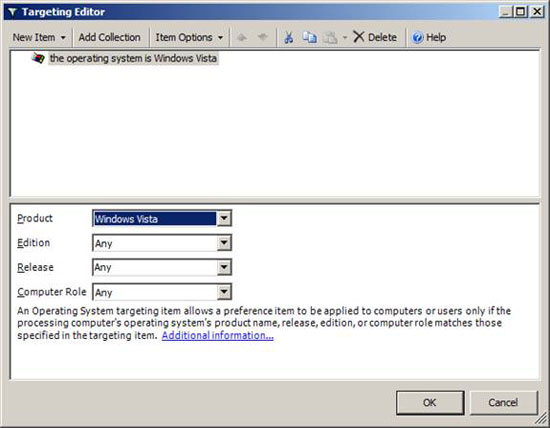Expand the Computer Role dropdown

point(224,292)
